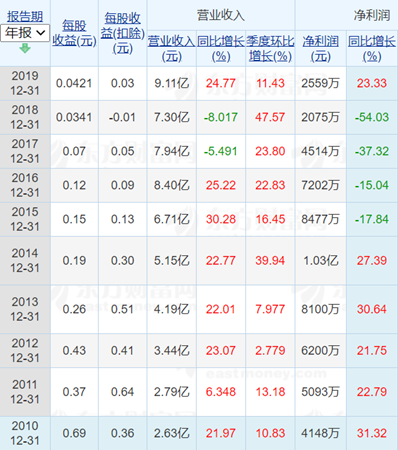Click the 9.11亿 revenue cell for 2019
Image resolution: width=398 pixels, height=450 pixels.
click(x=171, y=83)
